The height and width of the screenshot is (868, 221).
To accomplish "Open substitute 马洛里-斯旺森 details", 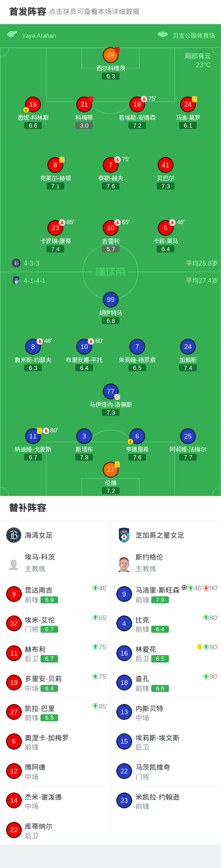I will pos(166,594).
